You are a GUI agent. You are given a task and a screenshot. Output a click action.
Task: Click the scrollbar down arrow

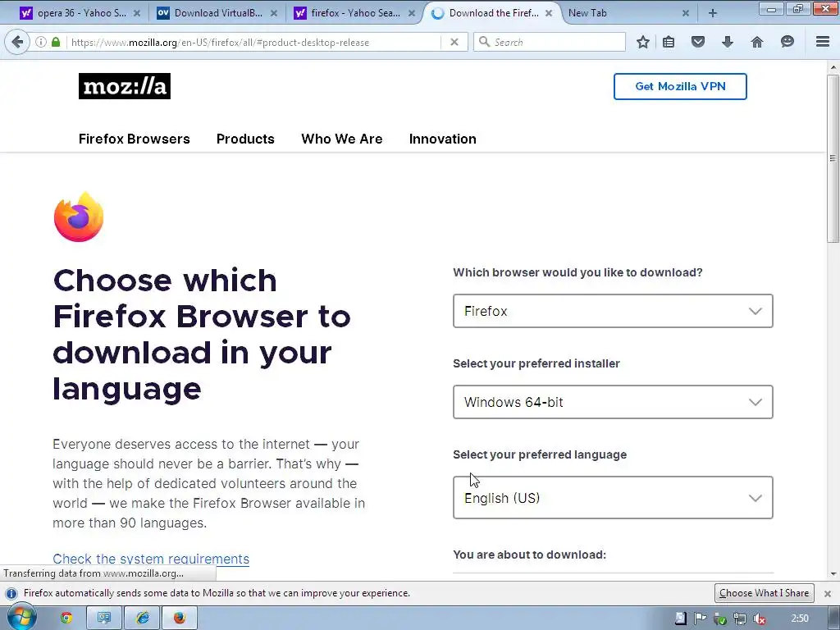point(833,574)
